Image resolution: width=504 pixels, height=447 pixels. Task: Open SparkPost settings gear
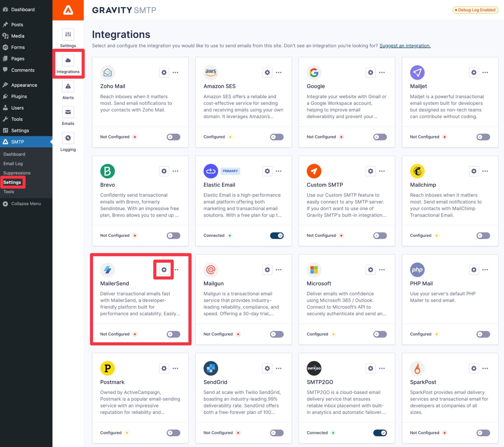[474, 368]
